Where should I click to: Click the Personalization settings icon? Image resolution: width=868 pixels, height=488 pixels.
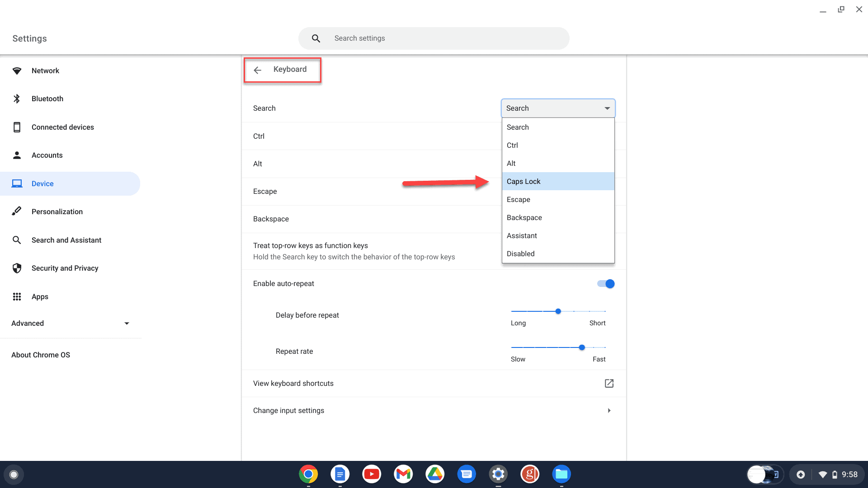(x=17, y=211)
